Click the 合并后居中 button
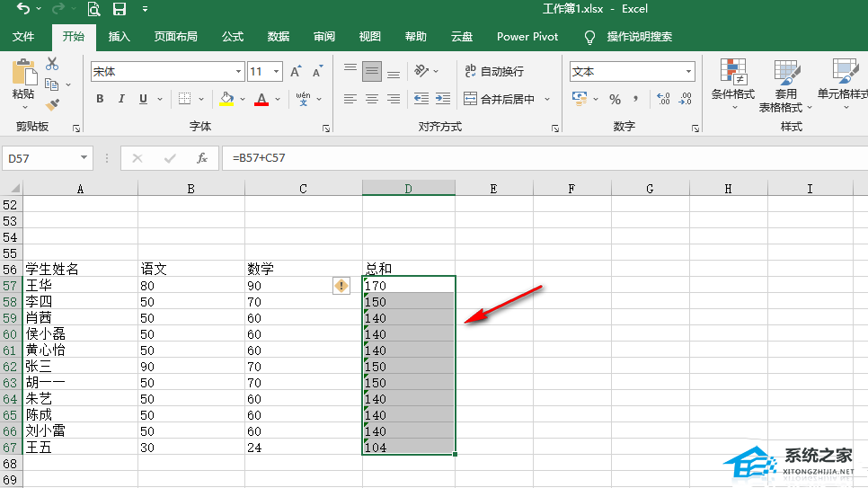The image size is (868, 488). (500, 99)
